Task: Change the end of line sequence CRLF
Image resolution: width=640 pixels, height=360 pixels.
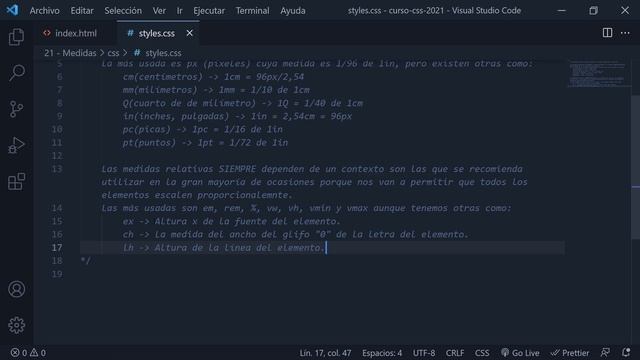Action: (x=455, y=353)
